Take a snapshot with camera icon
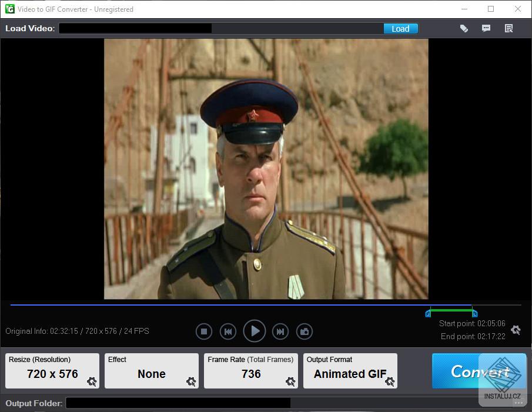532x412 pixels. pyautogui.click(x=305, y=331)
